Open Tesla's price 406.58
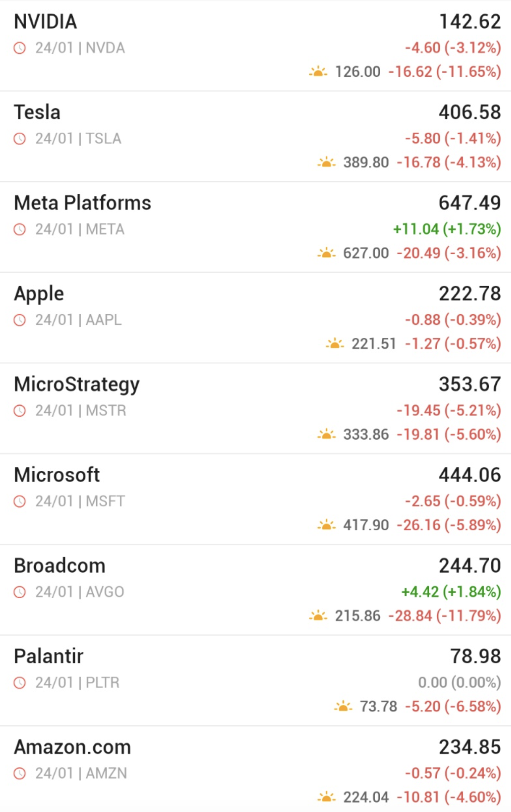Screen dimensions: 511x812 [x=470, y=112]
